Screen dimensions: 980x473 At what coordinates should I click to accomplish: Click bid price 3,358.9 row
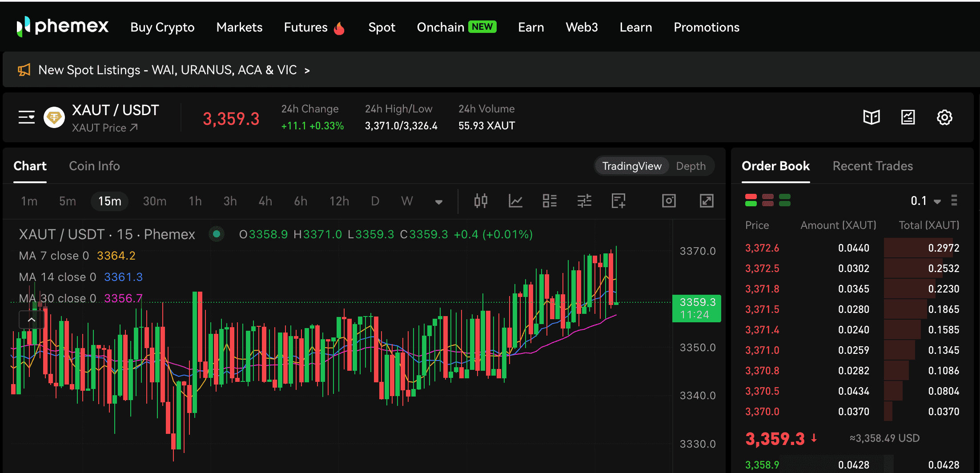[x=852, y=465]
